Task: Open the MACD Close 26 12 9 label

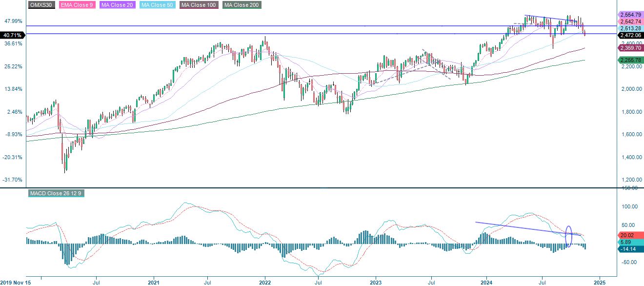Action: click(x=56, y=193)
